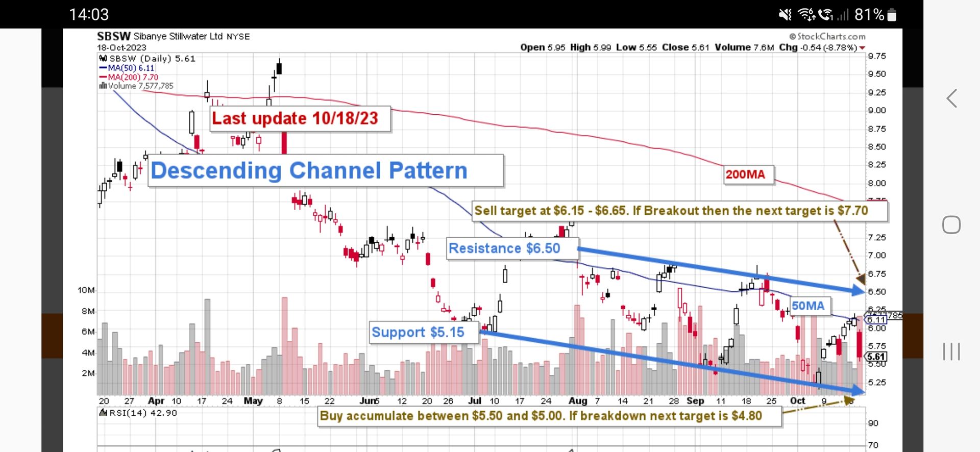Click the volume bars icon in legend

[x=103, y=86]
